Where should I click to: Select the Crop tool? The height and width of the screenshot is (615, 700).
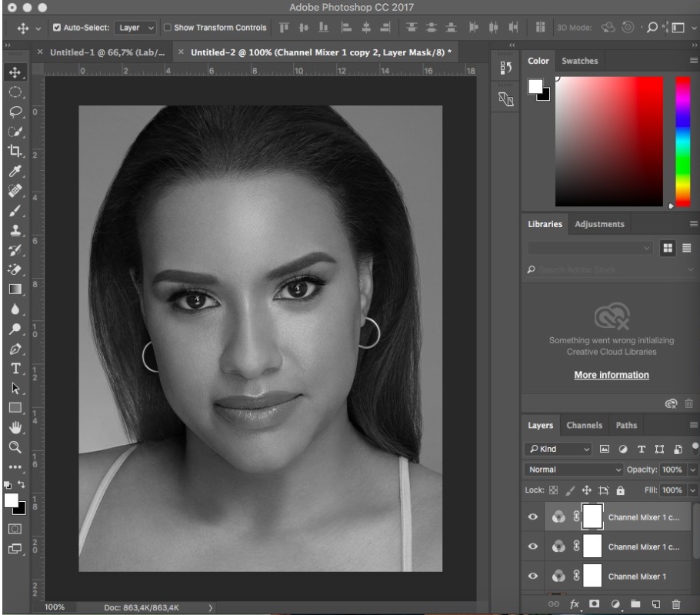coord(15,152)
